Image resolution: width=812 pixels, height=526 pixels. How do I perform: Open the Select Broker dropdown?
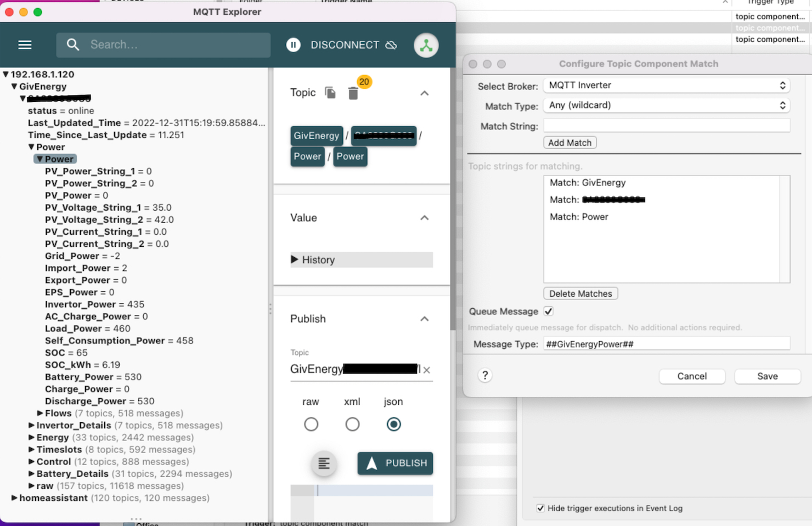(667, 85)
